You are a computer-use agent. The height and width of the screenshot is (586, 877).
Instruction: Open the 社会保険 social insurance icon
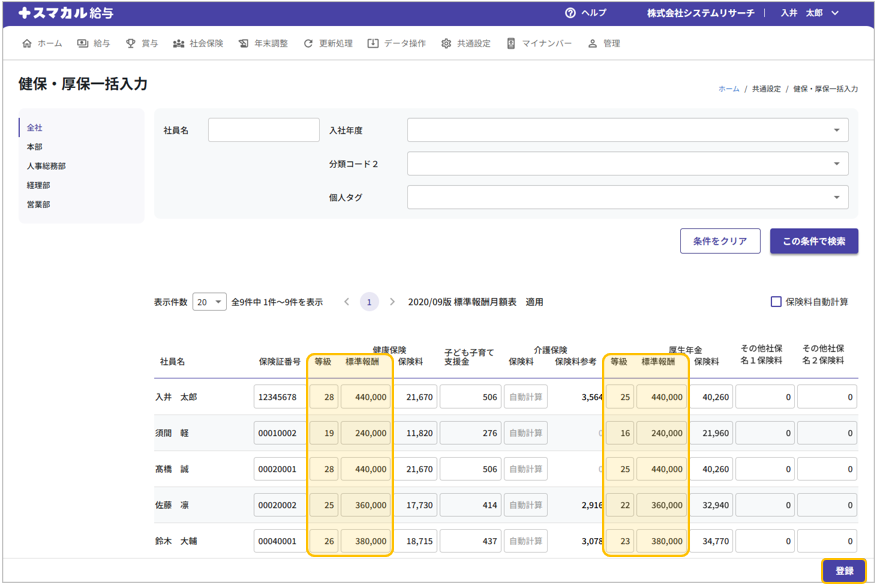click(x=179, y=44)
